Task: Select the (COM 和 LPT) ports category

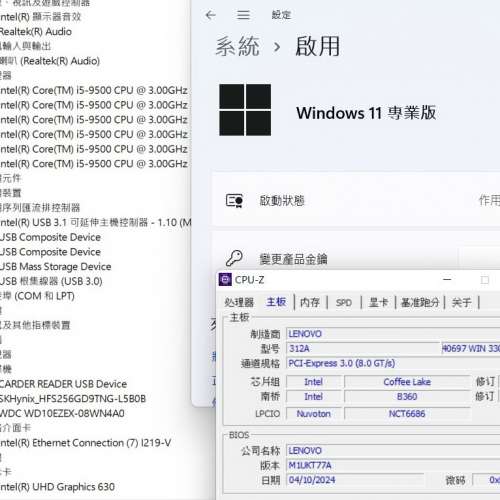Action: pyautogui.click(x=37, y=296)
